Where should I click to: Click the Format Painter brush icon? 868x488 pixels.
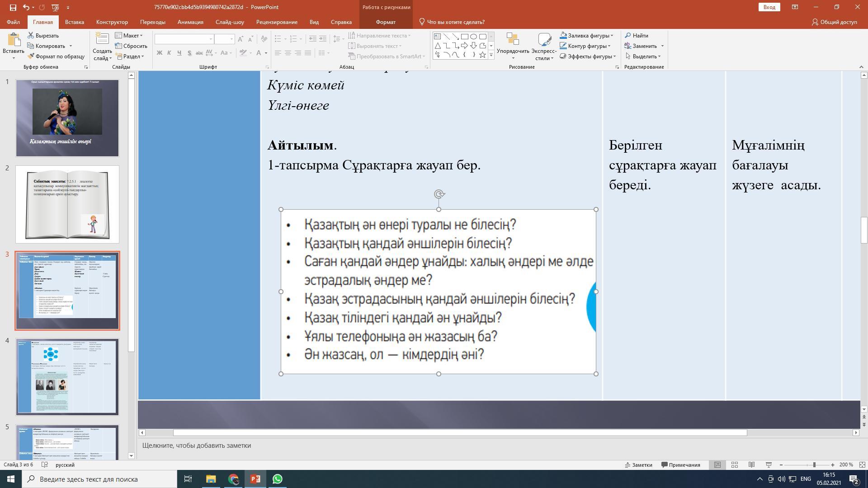tap(31, 56)
